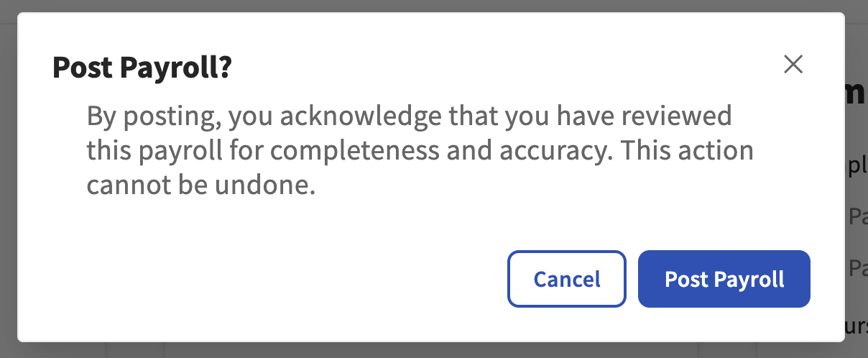Click the "Post Payroll?" dialog heading
Viewport: 868px width, 358px height.
(142, 68)
